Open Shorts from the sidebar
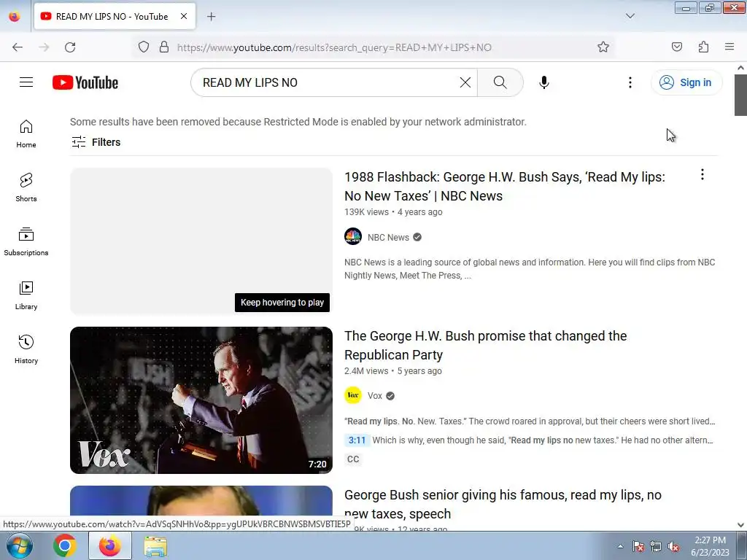This screenshot has width=747, height=560. (x=26, y=187)
